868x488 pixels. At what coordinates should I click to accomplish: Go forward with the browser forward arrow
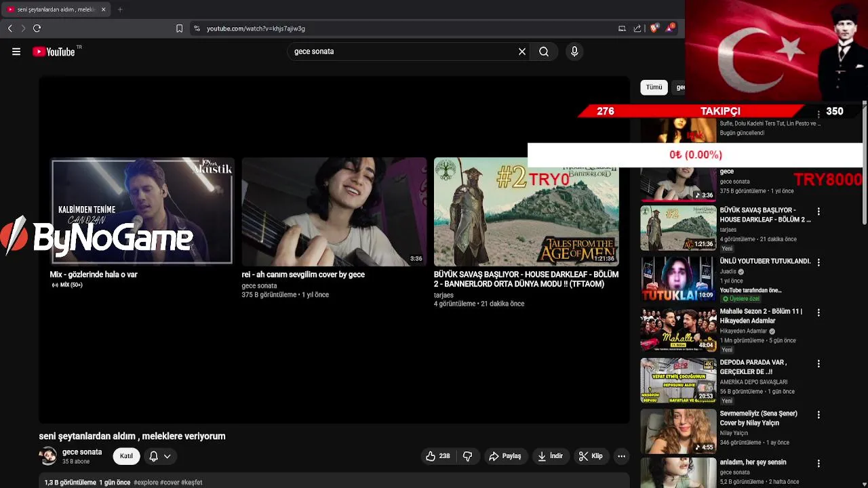click(x=23, y=28)
